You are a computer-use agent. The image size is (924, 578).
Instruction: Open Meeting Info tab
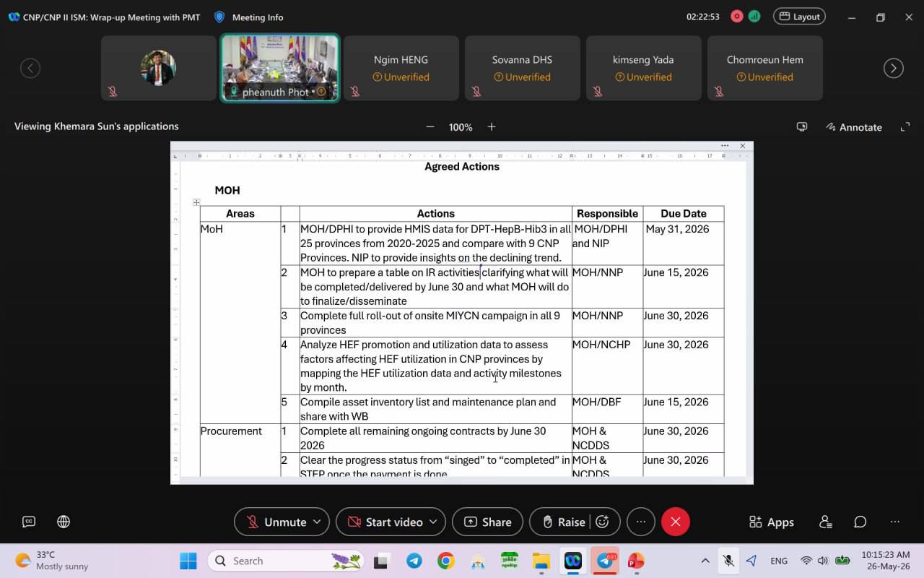[249, 17]
